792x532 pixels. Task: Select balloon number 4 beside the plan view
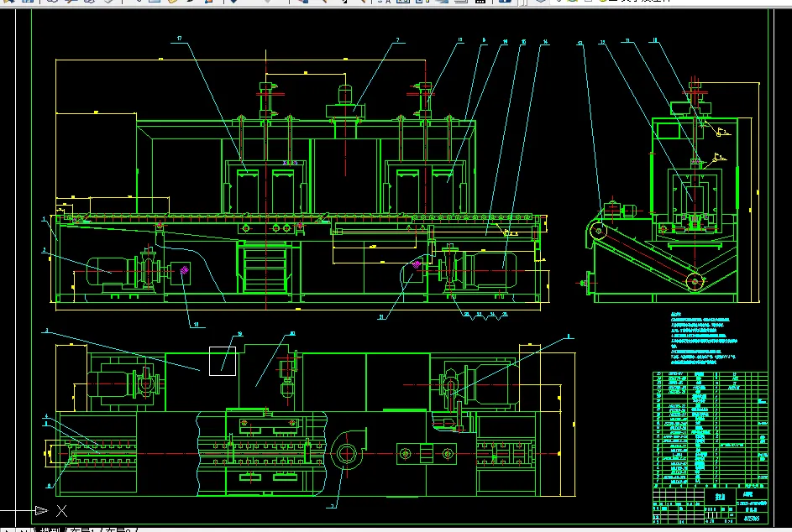(46, 416)
